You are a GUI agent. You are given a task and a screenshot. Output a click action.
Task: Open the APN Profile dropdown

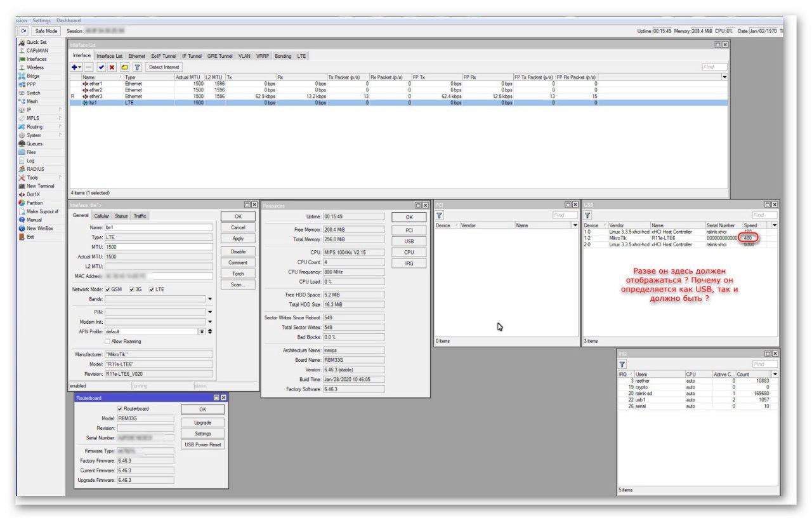coord(202,331)
